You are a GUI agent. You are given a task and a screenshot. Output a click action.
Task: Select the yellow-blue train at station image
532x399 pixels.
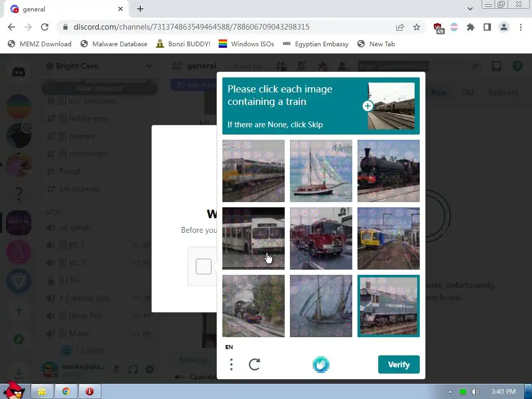pos(389,238)
